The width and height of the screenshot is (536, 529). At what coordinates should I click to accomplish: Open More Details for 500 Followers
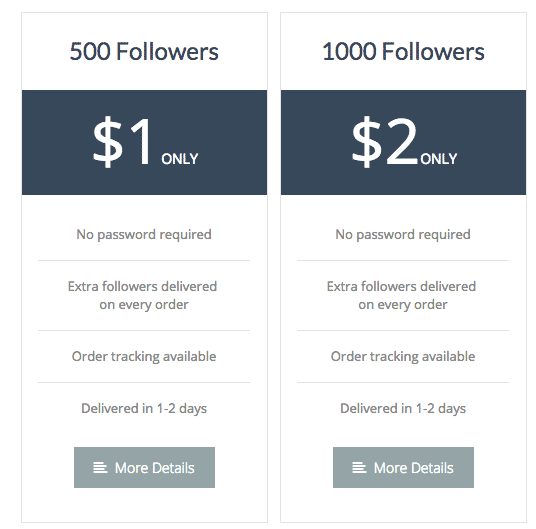[x=144, y=467]
